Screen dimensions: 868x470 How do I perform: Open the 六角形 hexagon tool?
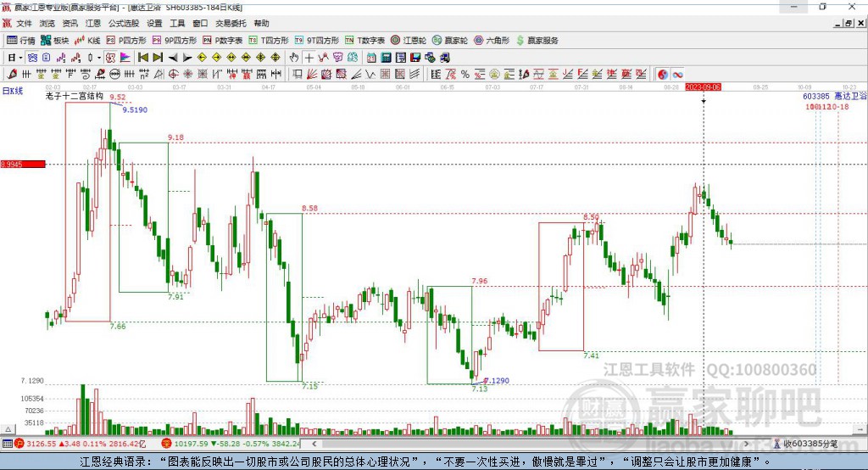pyautogui.click(x=492, y=41)
